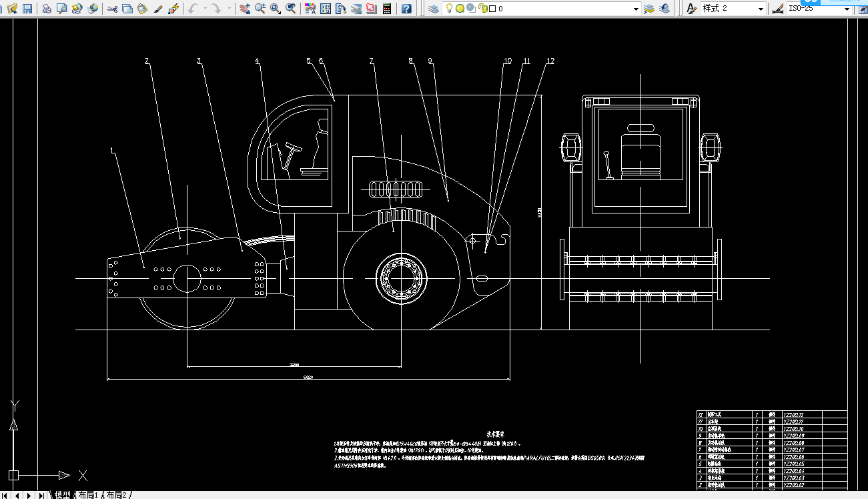The height and width of the screenshot is (499, 868).
Task: Go to previous layout tab arrow
Action: [x=17, y=495]
